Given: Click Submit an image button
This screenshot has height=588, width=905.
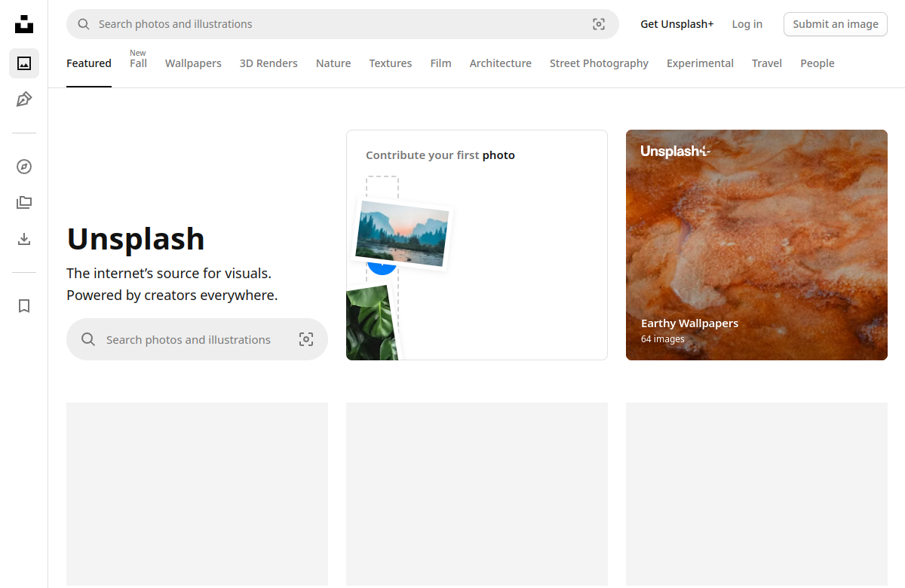Looking at the screenshot, I should (836, 24).
